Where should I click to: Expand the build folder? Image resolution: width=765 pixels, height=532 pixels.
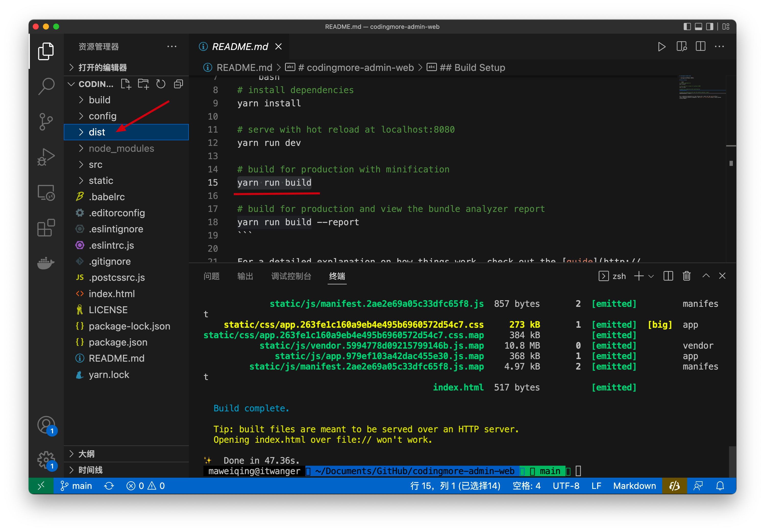(x=127, y=100)
